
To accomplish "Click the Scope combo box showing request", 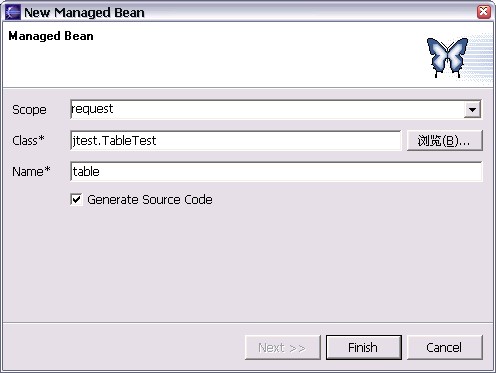I will point(276,109).
